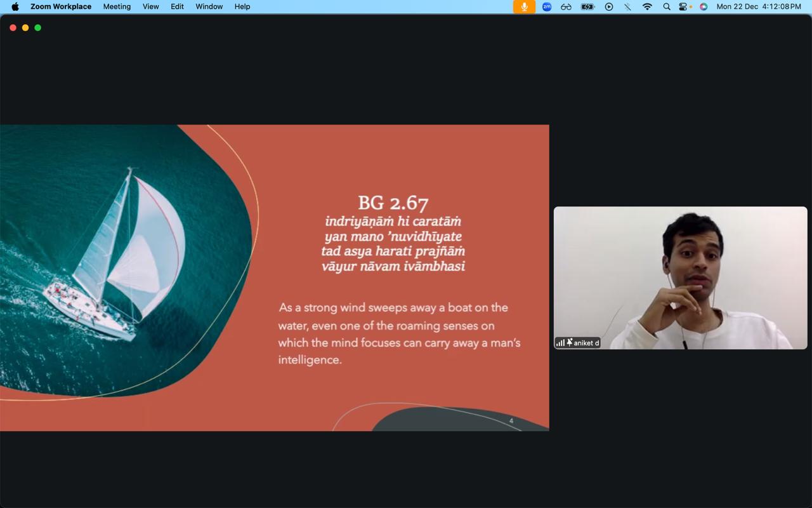Image resolution: width=812 pixels, height=508 pixels.
Task: Click the glasses icon in menu bar
Action: 566,6
